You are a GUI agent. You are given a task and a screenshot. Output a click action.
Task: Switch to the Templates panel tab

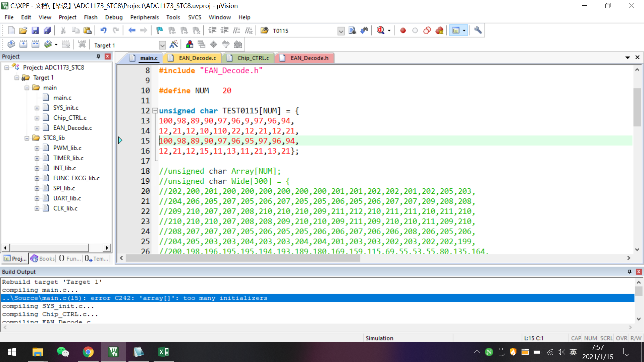click(97, 258)
